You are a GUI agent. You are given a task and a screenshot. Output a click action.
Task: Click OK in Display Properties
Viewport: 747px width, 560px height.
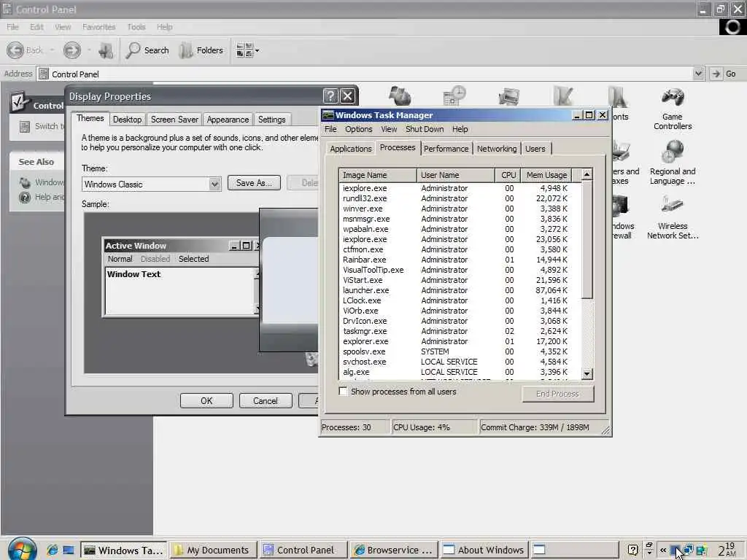[206, 401]
